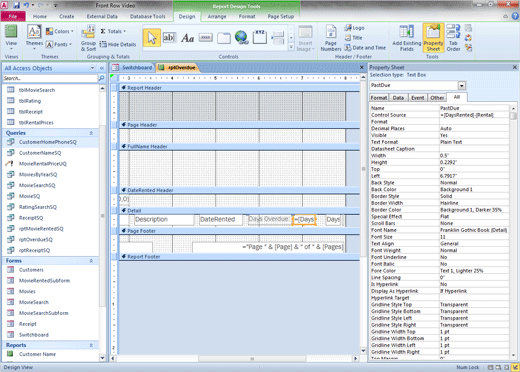The height and width of the screenshot is (372, 520).
Task: Choose the Label control (Aa)
Action: tap(187, 38)
